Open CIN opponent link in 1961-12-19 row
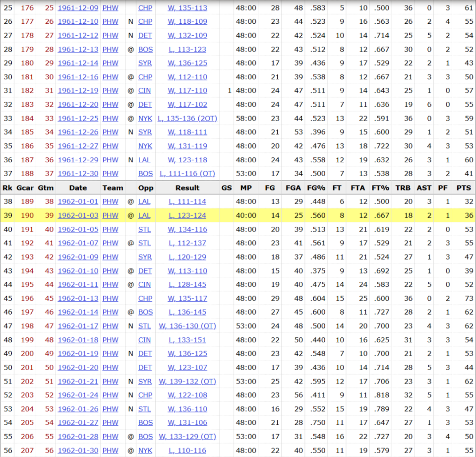The width and height of the screenshot is (476, 457). (x=144, y=90)
